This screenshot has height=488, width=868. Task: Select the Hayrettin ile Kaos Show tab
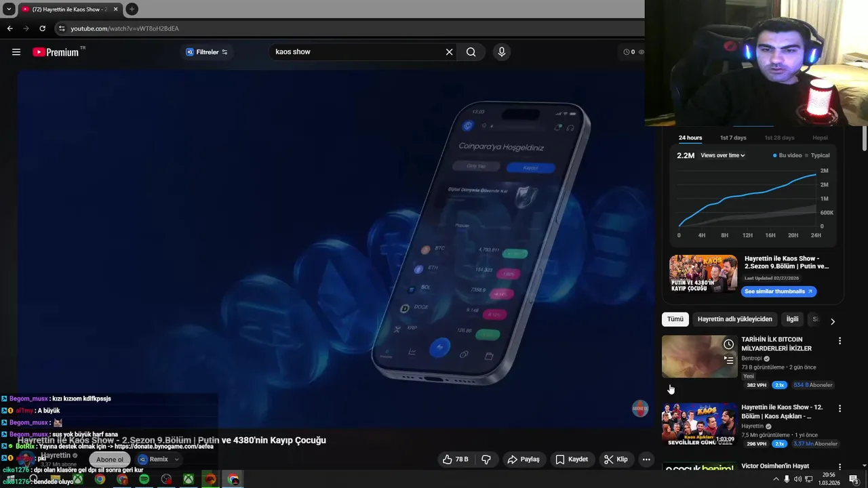[70, 9]
